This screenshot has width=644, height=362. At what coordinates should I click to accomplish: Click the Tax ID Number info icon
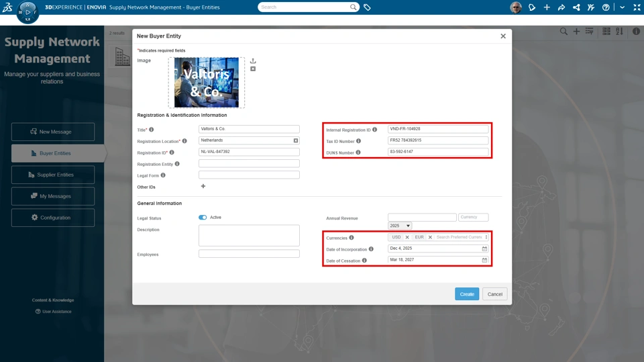358,141
